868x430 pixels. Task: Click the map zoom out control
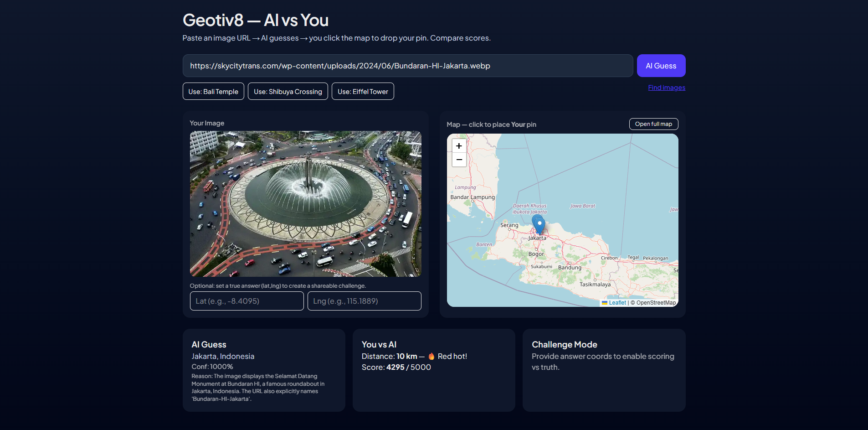[x=459, y=160]
